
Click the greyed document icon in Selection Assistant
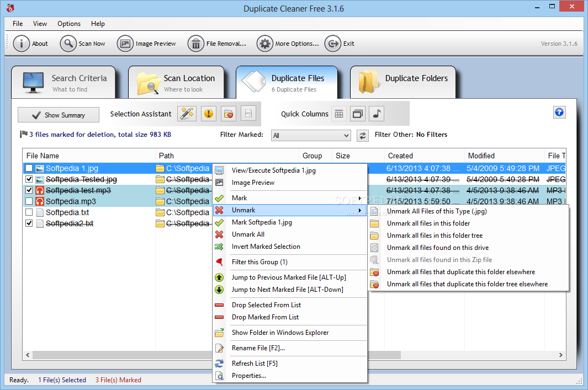click(x=248, y=114)
